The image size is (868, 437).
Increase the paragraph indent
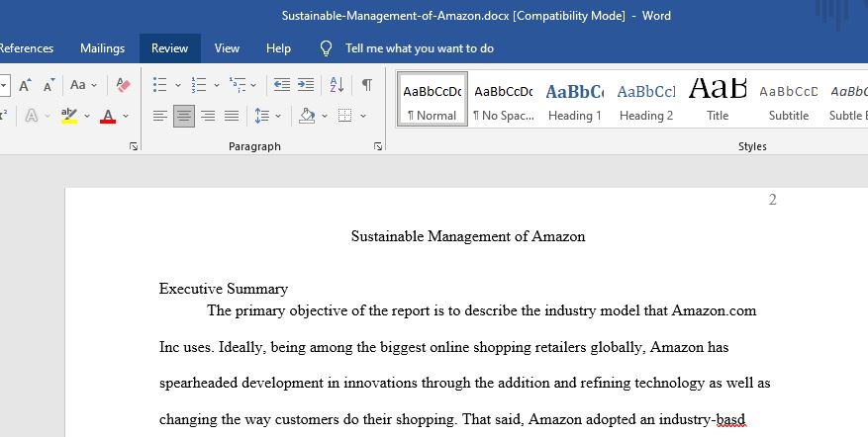point(306,85)
